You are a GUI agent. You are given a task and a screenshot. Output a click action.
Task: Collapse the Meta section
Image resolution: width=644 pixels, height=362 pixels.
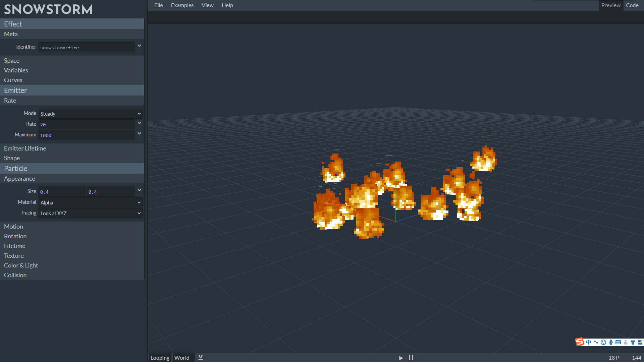[x=72, y=34]
